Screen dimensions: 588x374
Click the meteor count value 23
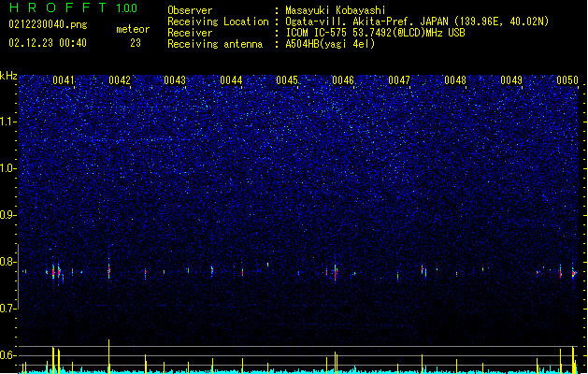click(136, 43)
